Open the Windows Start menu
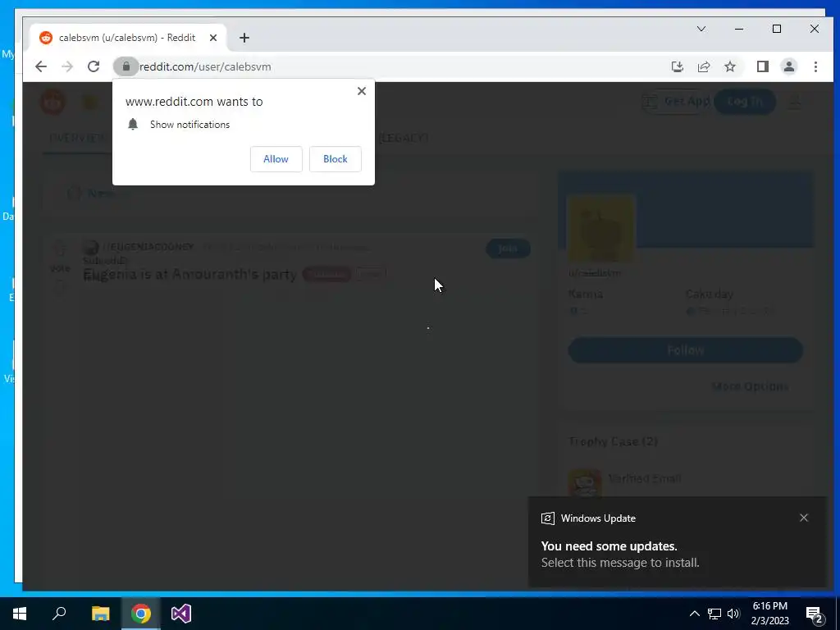 click(x=20, y=614)
